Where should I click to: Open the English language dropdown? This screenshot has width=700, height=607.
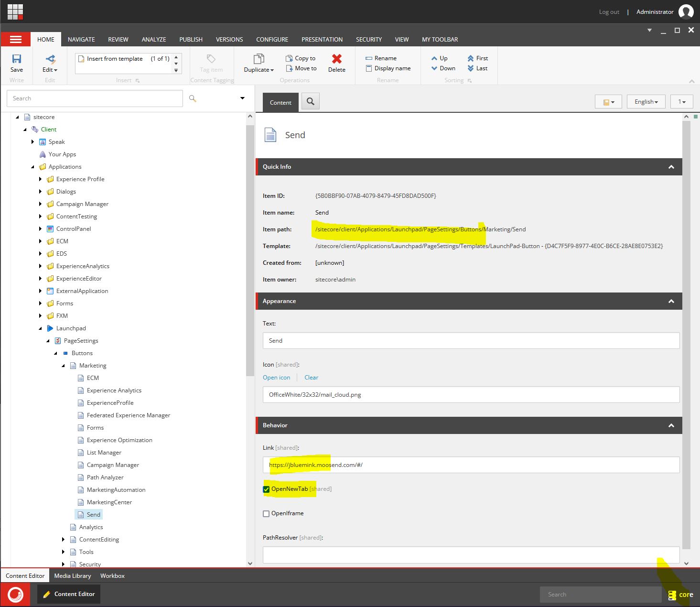(x=646, y=102)
